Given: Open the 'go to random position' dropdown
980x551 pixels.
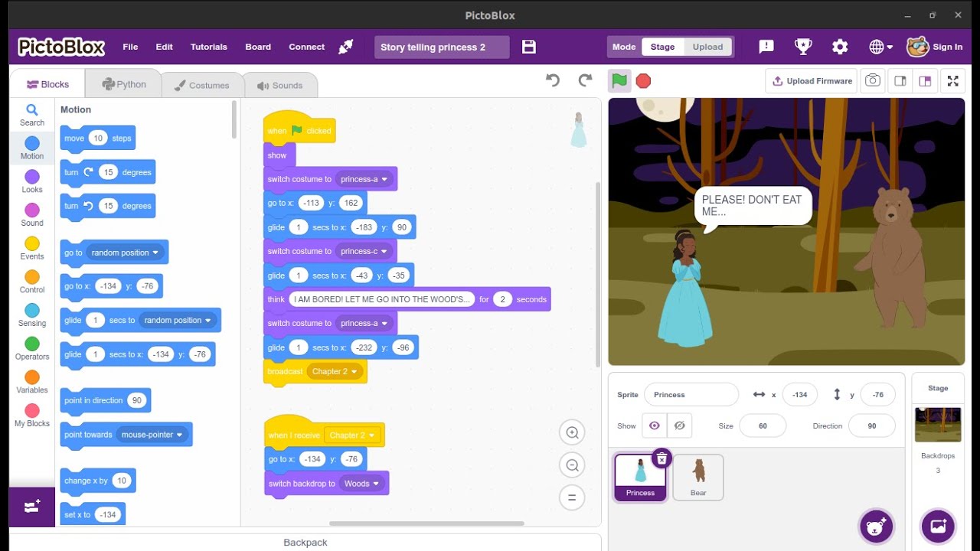Looking at the screenshot, I should click(x=126, y=253).
